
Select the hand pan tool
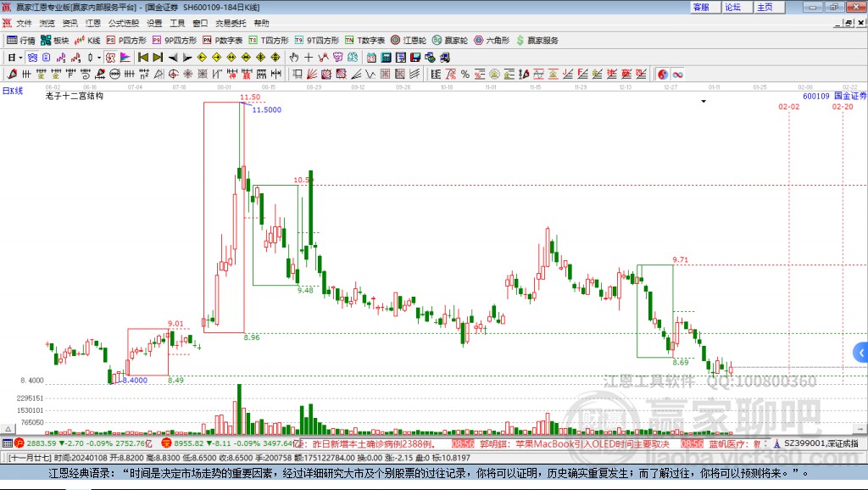coord(293,58)
